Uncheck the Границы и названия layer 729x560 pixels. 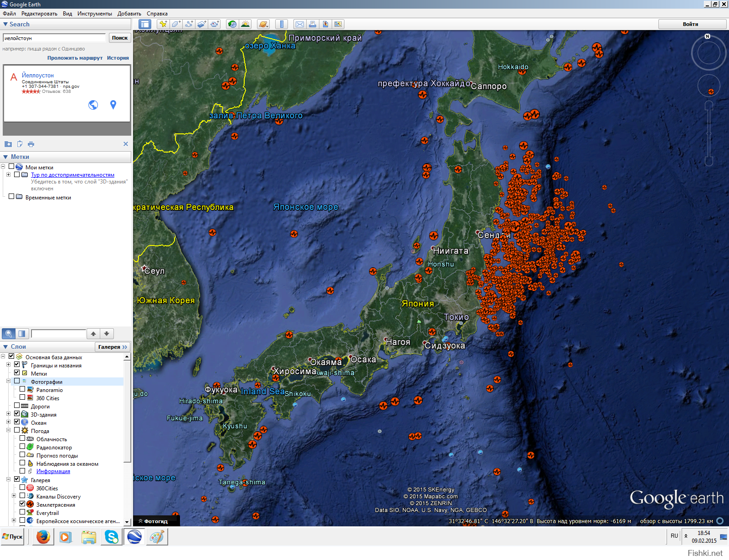click(x=17, y=365)
